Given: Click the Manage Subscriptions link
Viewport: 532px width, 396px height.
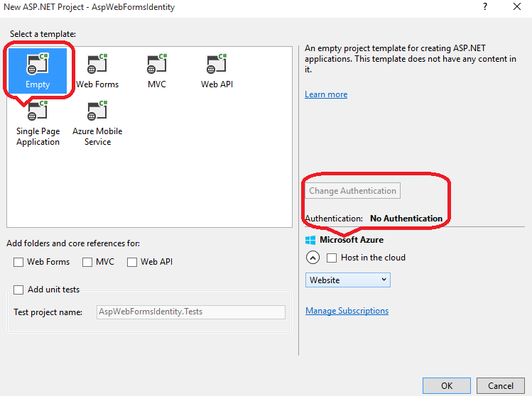Looking at the screenshot, I should tap(347, 311).
